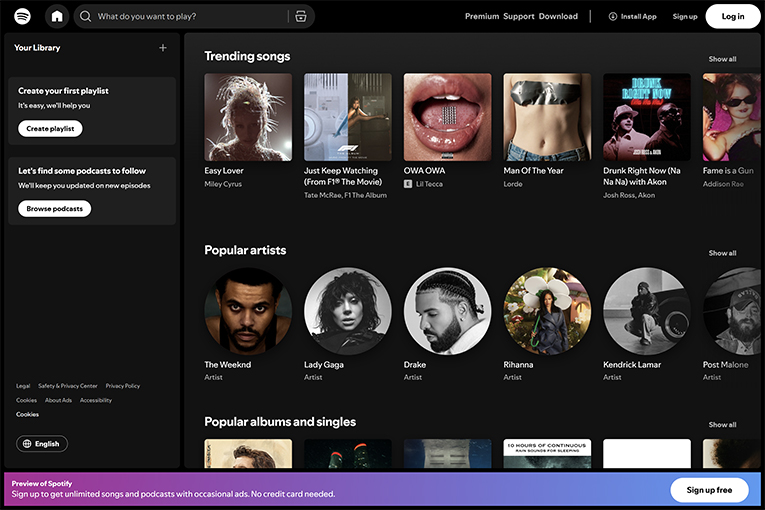Click the Spotify logo icon
Image resolution: width=765 pixels, height=510 pixels.
tap(22, 16)
